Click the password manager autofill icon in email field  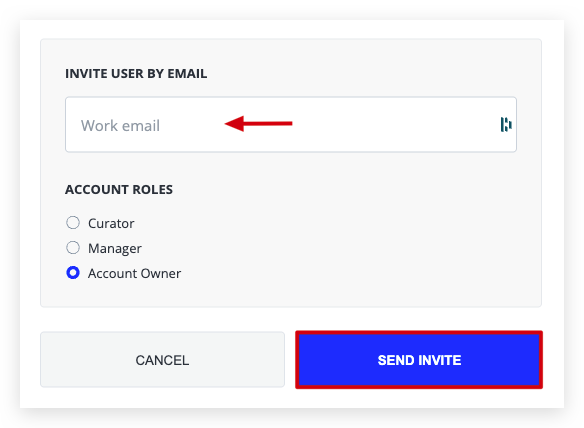506,124
